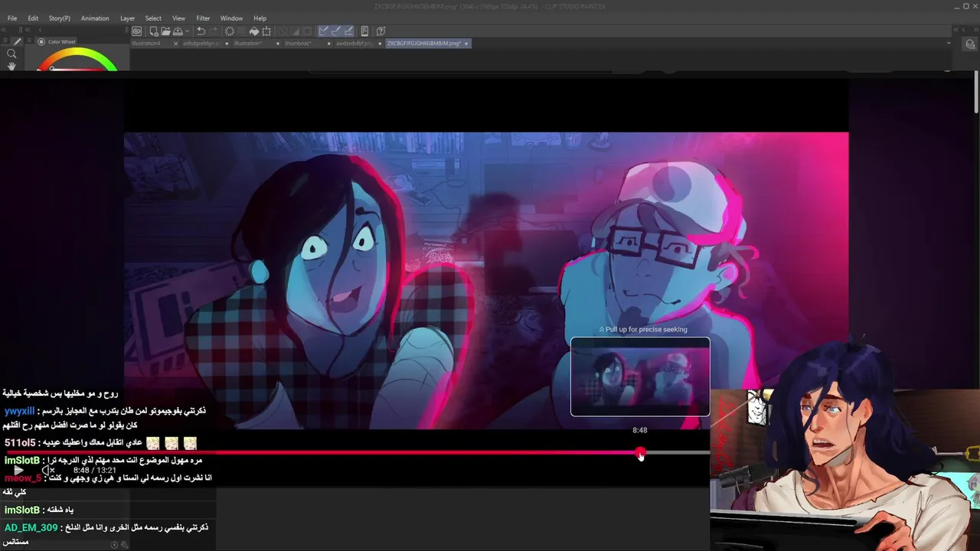Toggle Snap to Grid icon
The height and width of the screenshot is (551, 980).
click(x=348, y=31)
